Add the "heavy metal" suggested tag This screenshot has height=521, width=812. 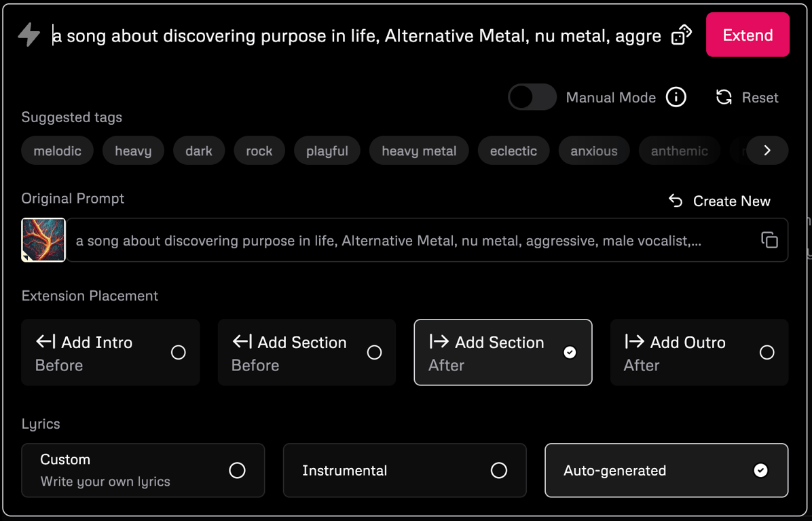pyautogui.click(x=419, y=151)
